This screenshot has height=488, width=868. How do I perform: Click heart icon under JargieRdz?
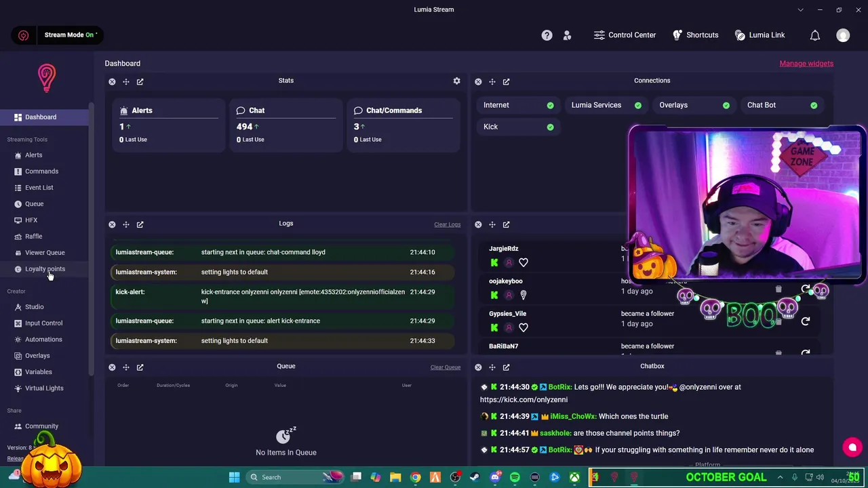click(524, 262)
